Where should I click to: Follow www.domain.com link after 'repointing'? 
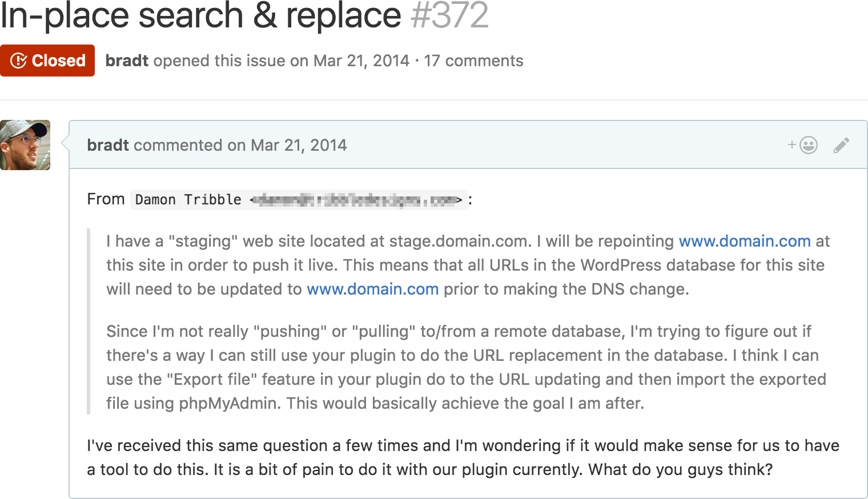745,241
